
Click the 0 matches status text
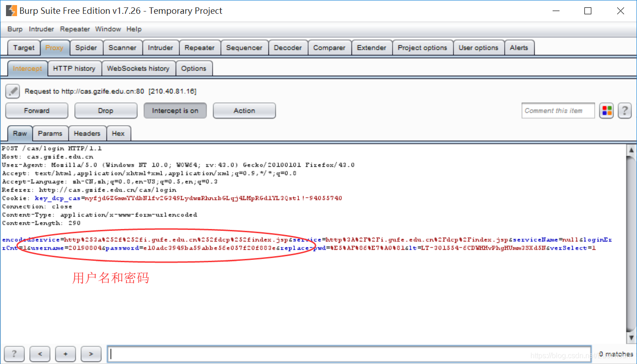pyautogui.click(x=615, y=354)
